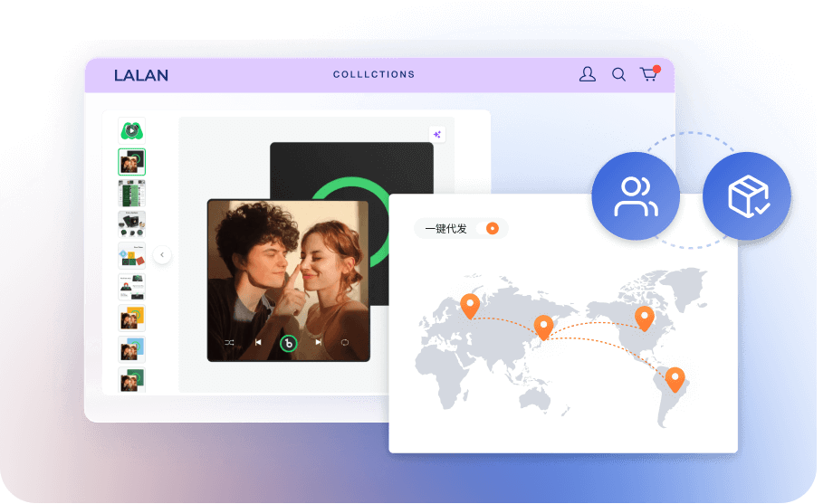Open the shopping cart icon
The width and height of the screenshot is (833, 504).
pyautogui.click(x=649, y=74)
